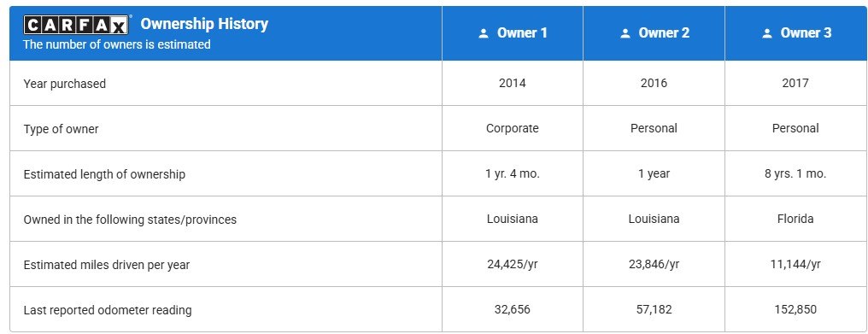868x334 pixels.
Task: Click the Estimated miles driven per year label
Action: (x=106, y=266)
